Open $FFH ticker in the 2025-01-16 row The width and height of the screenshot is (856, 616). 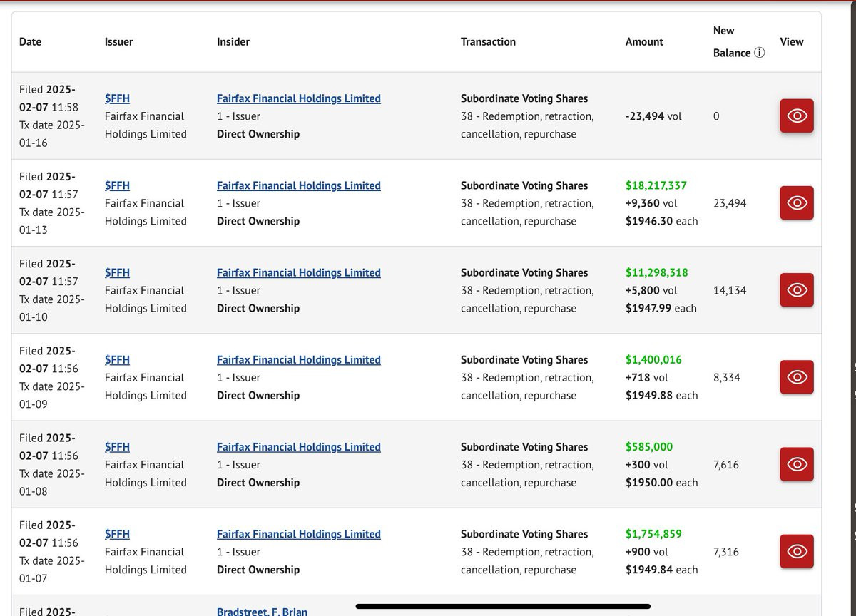[x=117, y=98]
